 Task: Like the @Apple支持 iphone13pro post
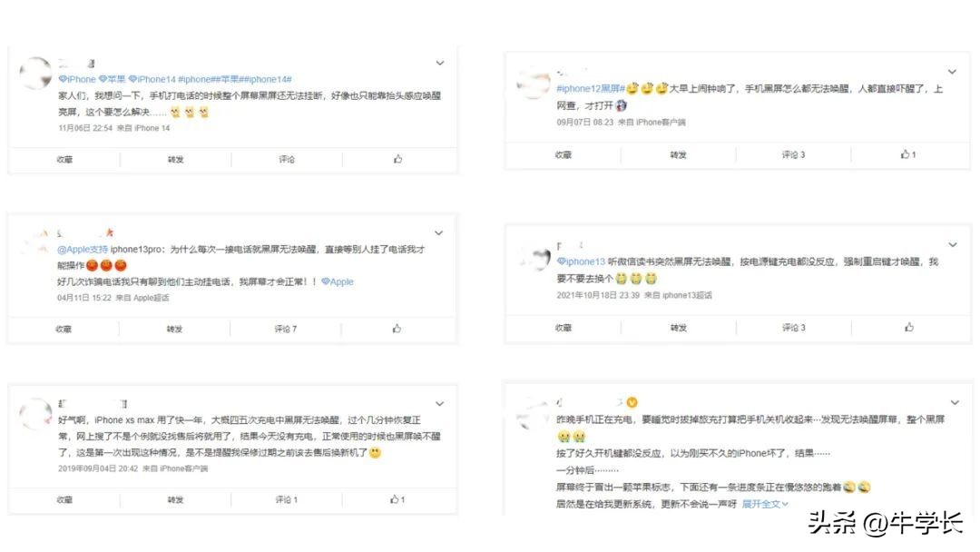[397, 328]
